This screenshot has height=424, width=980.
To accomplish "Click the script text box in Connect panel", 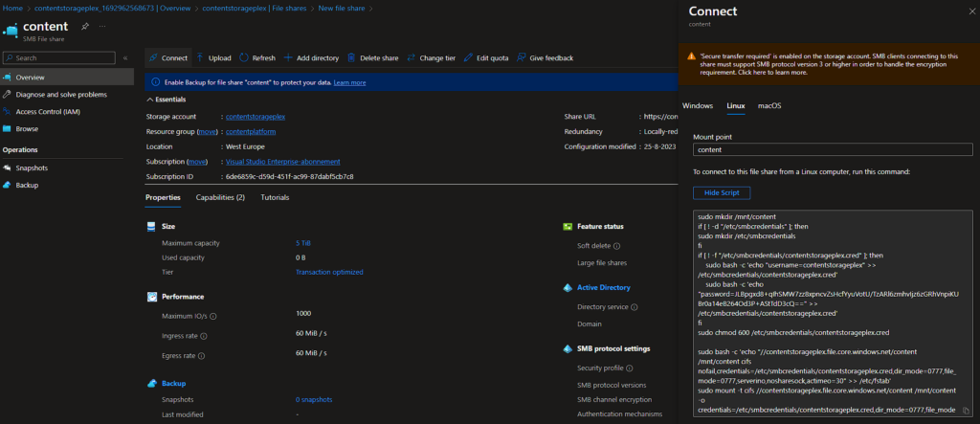I will pyautogui.click(x=833, y=314).
